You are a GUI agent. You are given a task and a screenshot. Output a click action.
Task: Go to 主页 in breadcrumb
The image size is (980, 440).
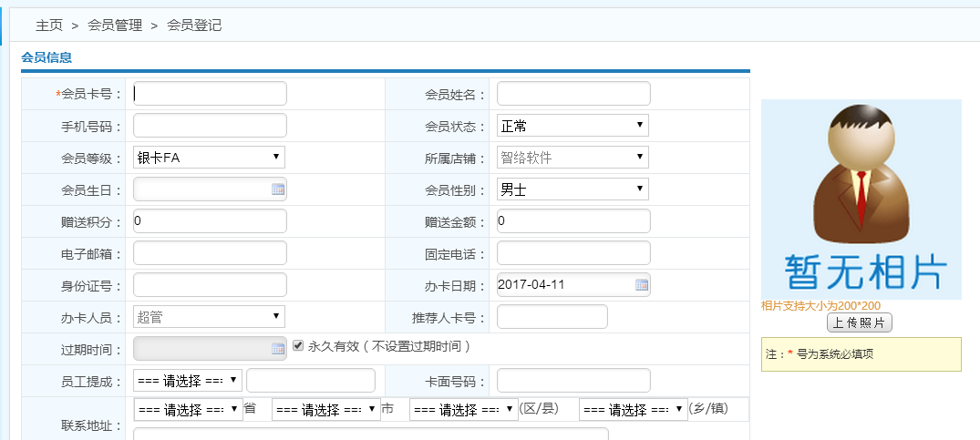click(49, 26)
